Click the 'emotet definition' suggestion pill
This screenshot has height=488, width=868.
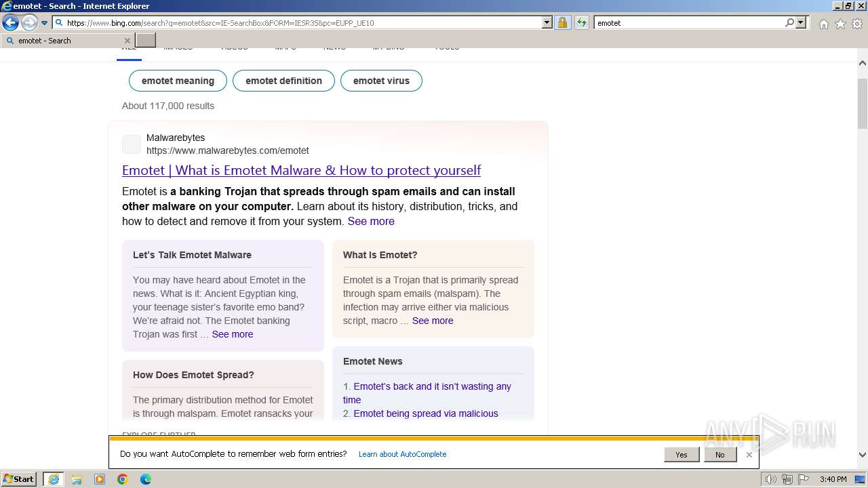pos(283,81)
